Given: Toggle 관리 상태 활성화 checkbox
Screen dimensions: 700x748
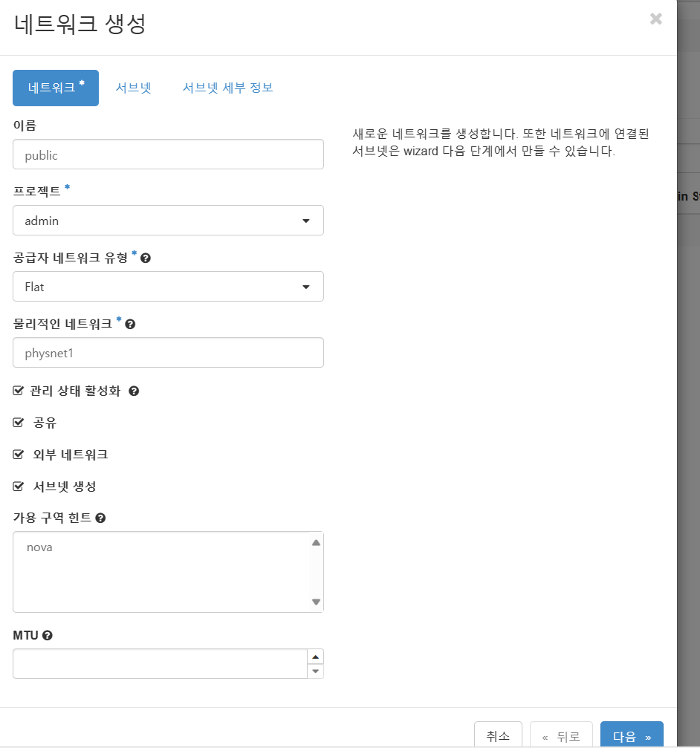Looking at the screenshot, I should click(18, 391).
